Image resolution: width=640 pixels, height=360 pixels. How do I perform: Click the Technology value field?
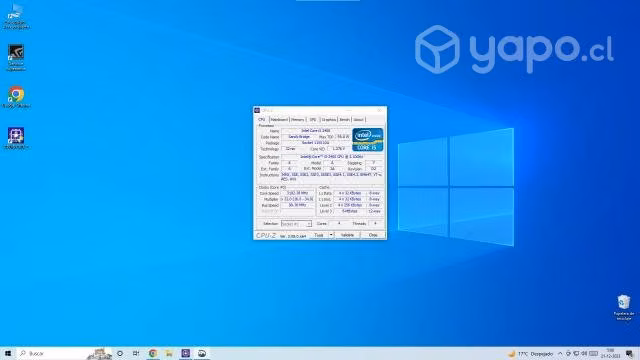pyautogui.click(x=291, y=149)
